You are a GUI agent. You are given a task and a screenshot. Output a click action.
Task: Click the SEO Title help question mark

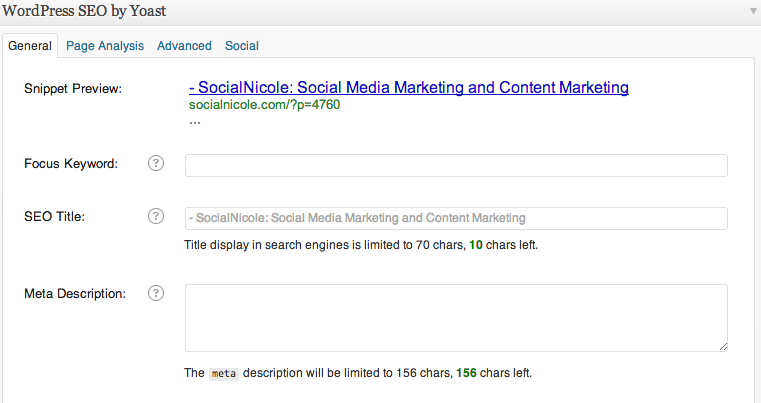[156, 216]
